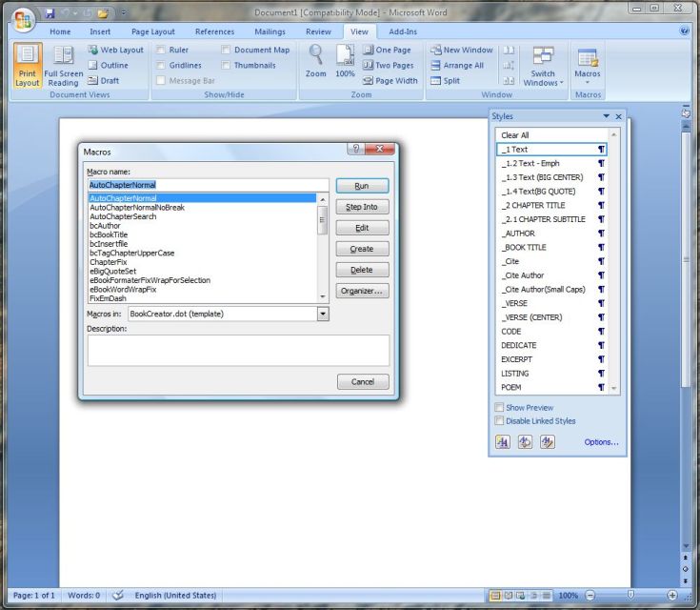The height and width of the screenshot is (610, 700).
Task: Click the Word Help question icon
Action: pos(684,30)
